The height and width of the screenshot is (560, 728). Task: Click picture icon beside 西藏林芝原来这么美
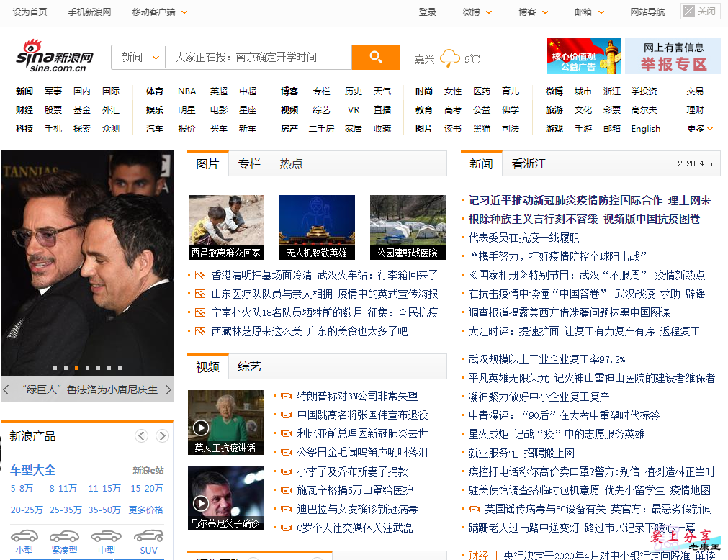pos(200,331)
